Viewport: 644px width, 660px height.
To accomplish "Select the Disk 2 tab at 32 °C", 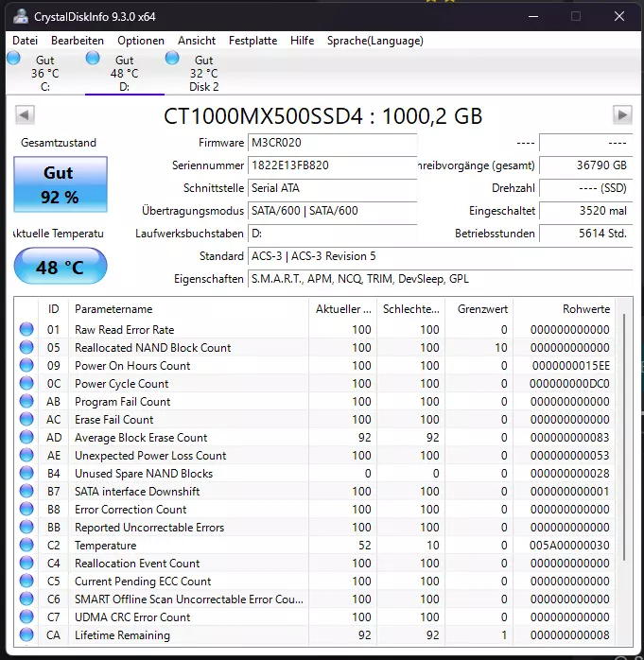I will click(x=203, y=73).
